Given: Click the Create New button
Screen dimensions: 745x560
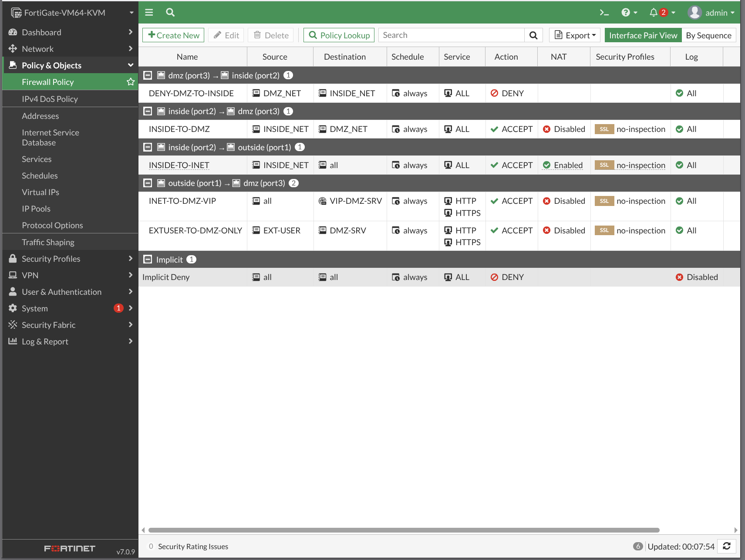Looking at the screenshot, I should [173, 35].
